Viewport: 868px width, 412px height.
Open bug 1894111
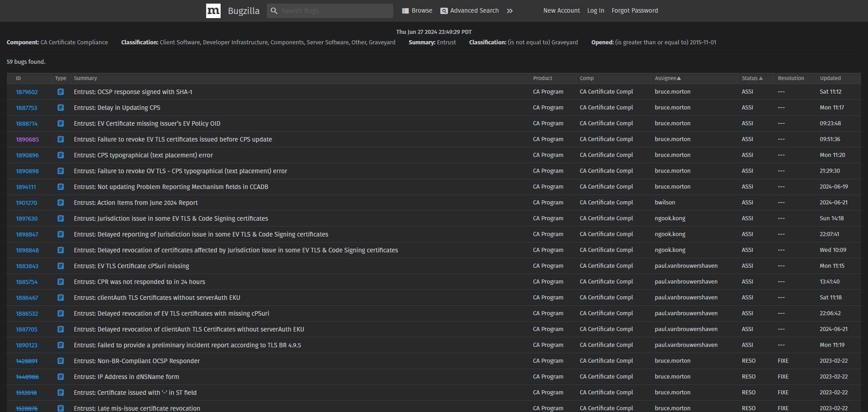coord(26,187)
